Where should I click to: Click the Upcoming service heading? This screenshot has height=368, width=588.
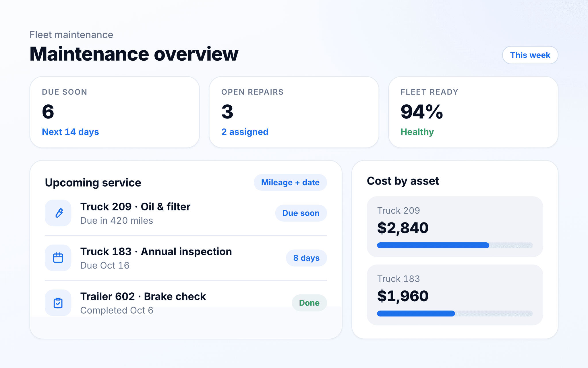coord(93,183)
